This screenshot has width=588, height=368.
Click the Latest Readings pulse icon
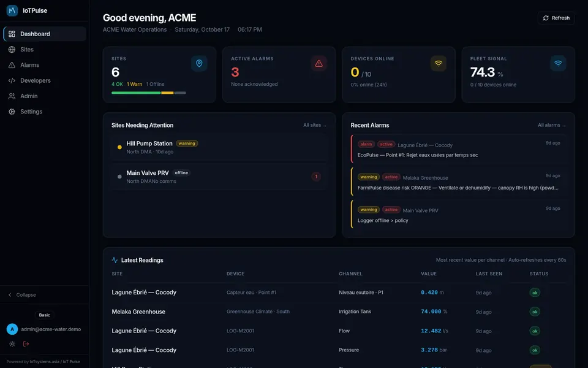pyautogui.click(x=115, y=260)
